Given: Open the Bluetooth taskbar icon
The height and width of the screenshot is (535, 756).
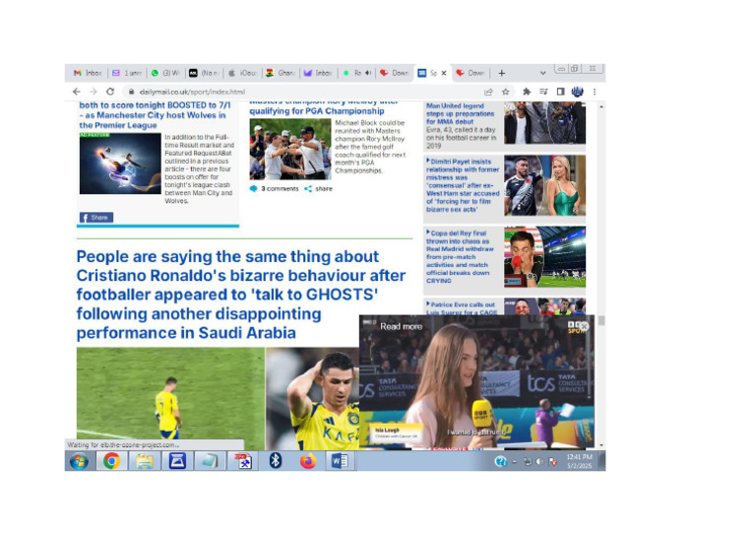Looking at the screenshot, I should coord(276,462).
